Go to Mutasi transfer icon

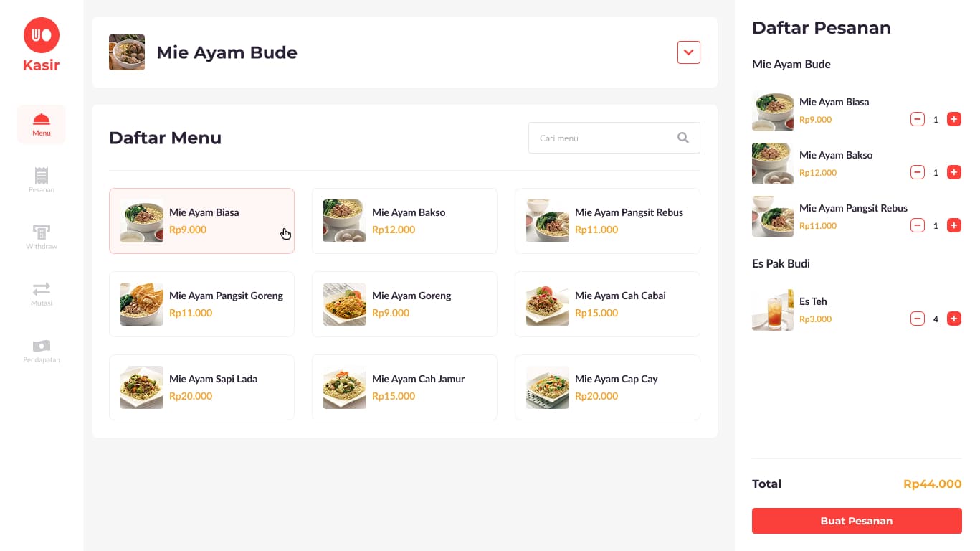tap(42, 288)
